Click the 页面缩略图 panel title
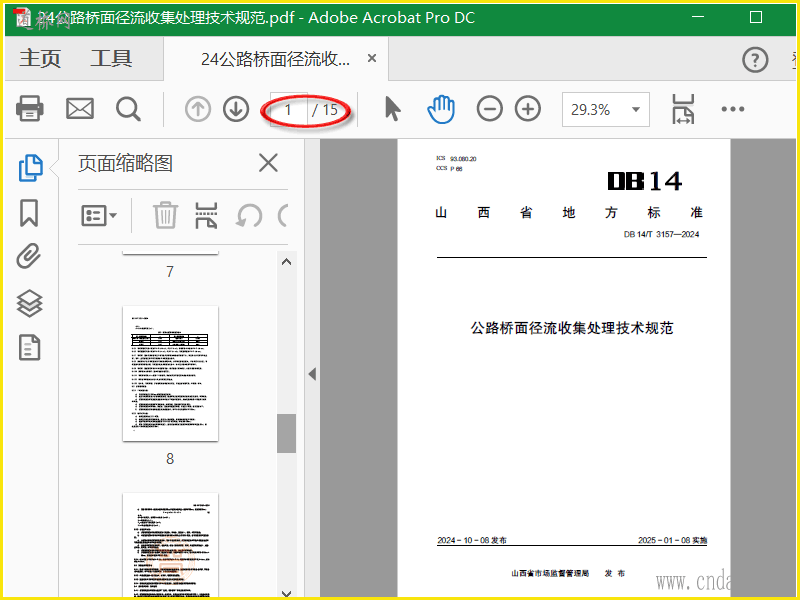Image resolution: width=800 pixels, height=600 pixels. tap(126, 163)
